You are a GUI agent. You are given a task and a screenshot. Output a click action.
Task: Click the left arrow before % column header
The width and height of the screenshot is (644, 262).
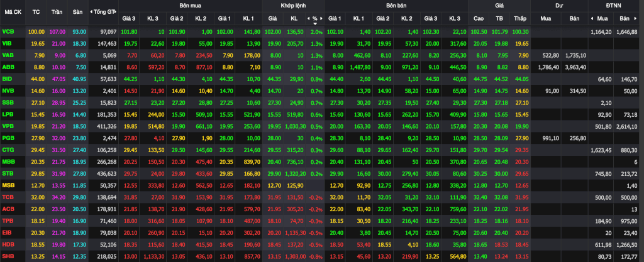(308, 18)
